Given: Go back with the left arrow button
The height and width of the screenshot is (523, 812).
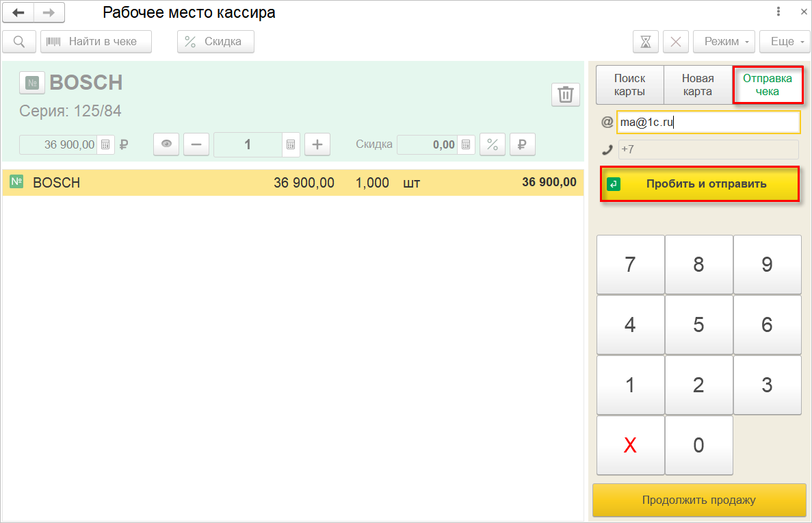Looking at the screenshot, I should coord(18,12).
